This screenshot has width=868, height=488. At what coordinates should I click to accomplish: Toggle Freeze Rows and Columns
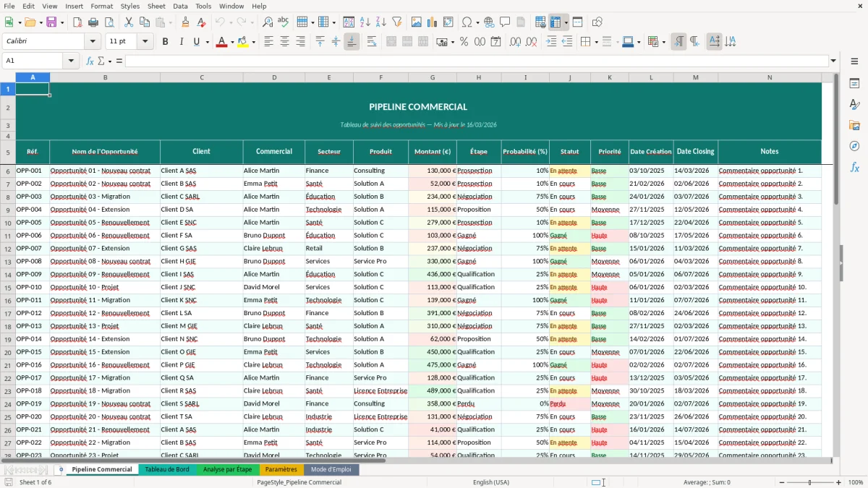pos(555,22)
